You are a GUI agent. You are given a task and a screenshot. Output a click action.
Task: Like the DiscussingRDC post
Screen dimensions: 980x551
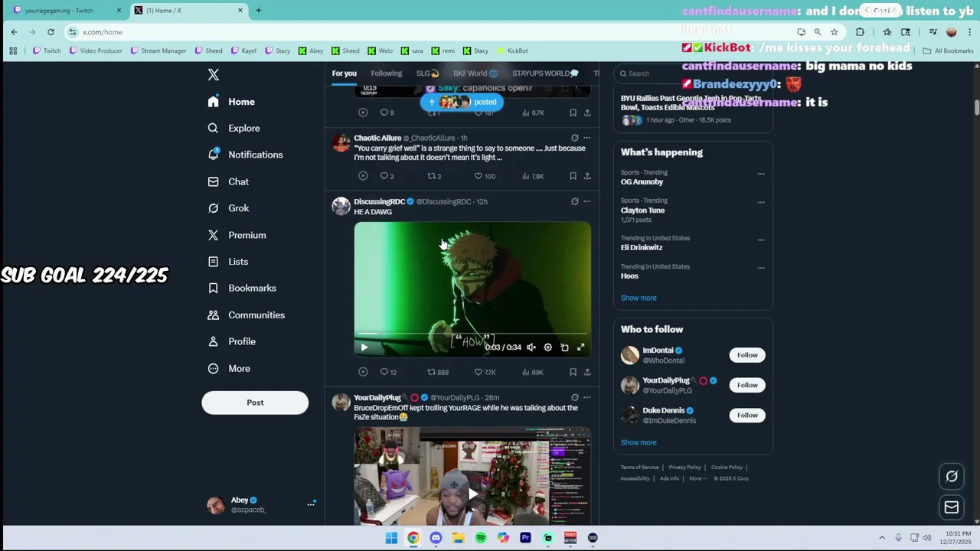[485, 372]
